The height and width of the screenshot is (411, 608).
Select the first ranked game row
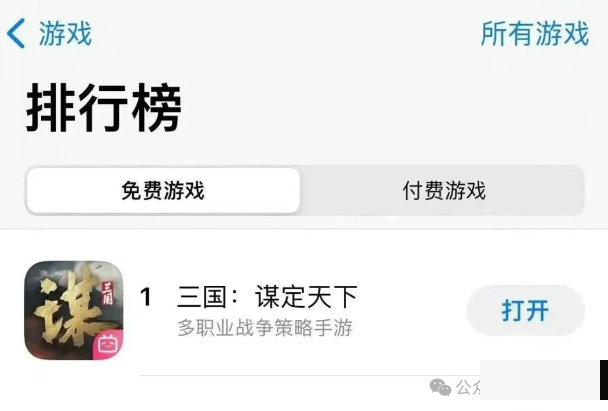tap(304, 310)
